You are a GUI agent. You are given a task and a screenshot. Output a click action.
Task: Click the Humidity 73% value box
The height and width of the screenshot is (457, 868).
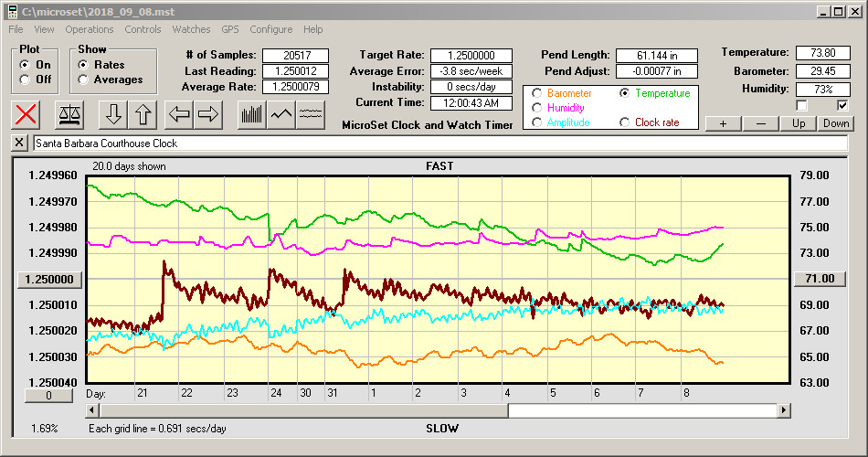[822, 90]
